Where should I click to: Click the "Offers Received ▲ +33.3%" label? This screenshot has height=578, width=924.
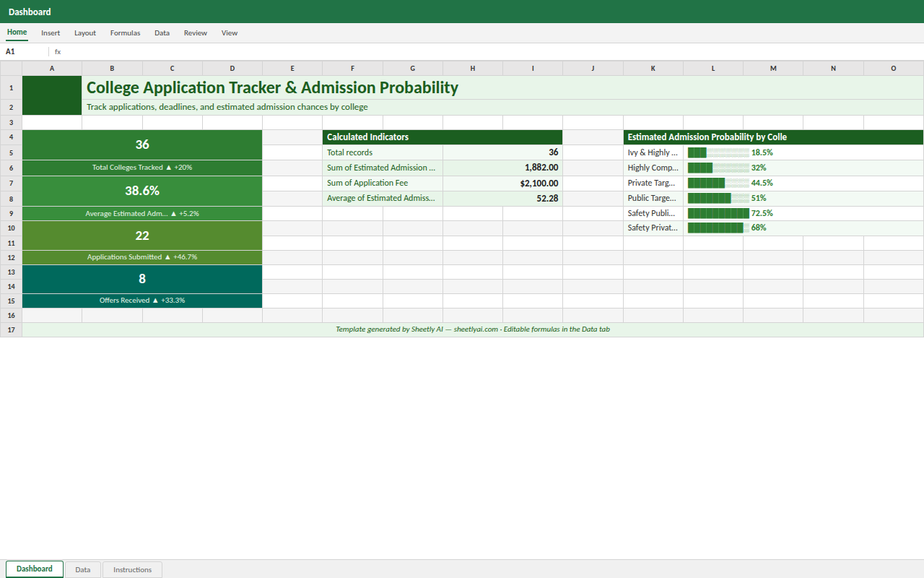click(x=142, y=301)
